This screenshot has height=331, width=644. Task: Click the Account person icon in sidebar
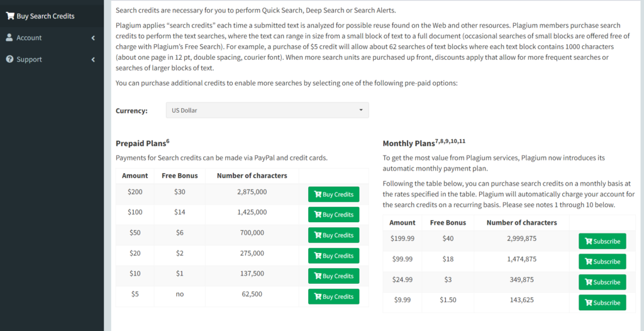tap(9, 37)
